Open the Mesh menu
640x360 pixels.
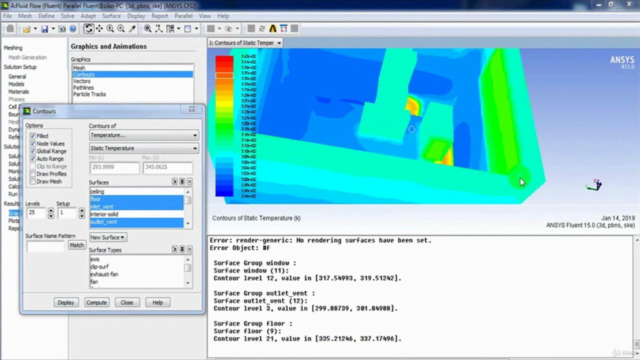[x=25, y=16]
